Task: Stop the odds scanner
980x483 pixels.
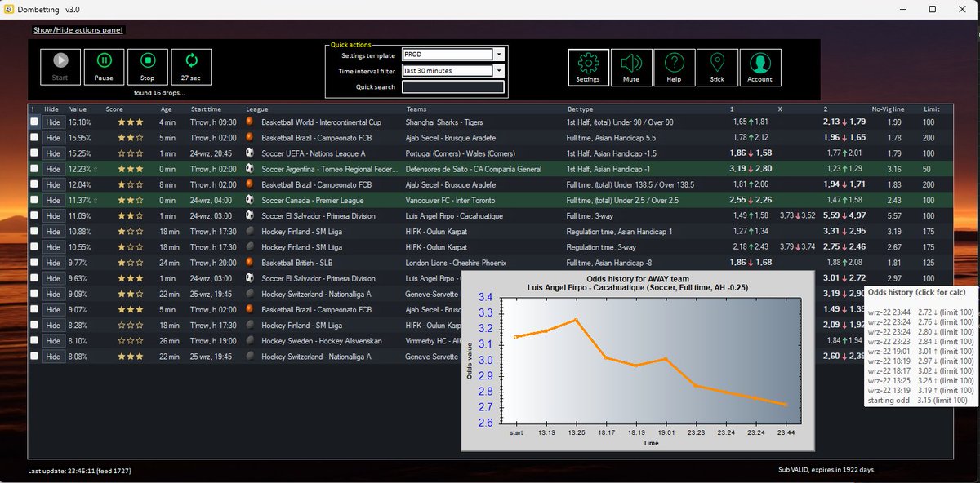Action: pyautogui.click(x=147, y=67)
